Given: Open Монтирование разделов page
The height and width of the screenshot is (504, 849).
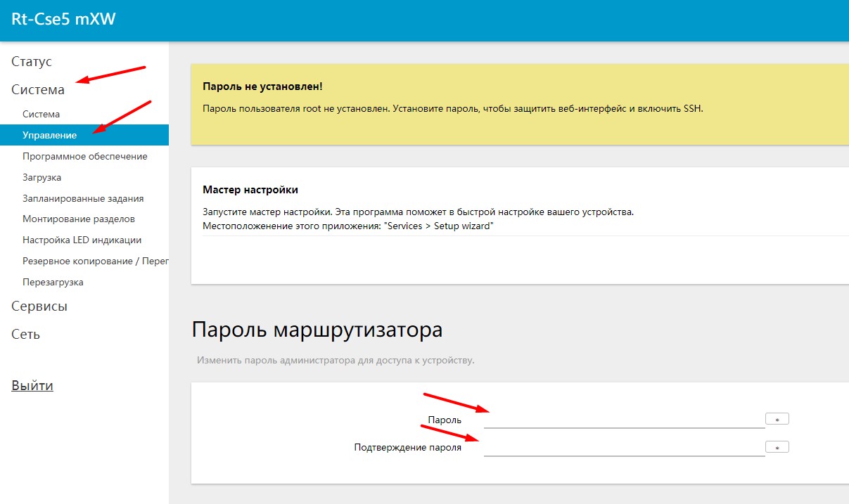Looking at the screenshot, I should click(78, 219).
